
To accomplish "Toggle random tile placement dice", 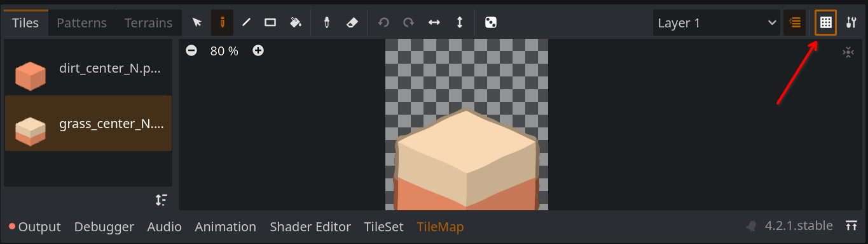I will tap(491, 22).
